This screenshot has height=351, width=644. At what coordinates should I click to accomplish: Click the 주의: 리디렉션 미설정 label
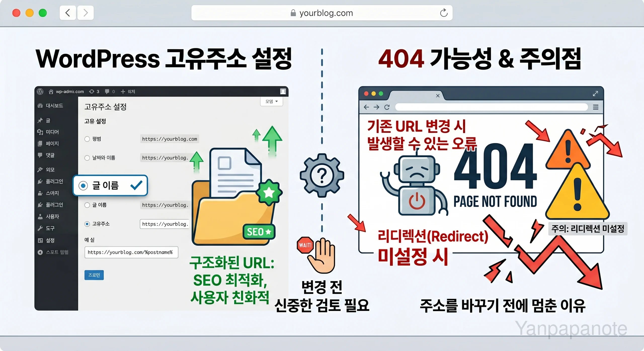[588, 229]
